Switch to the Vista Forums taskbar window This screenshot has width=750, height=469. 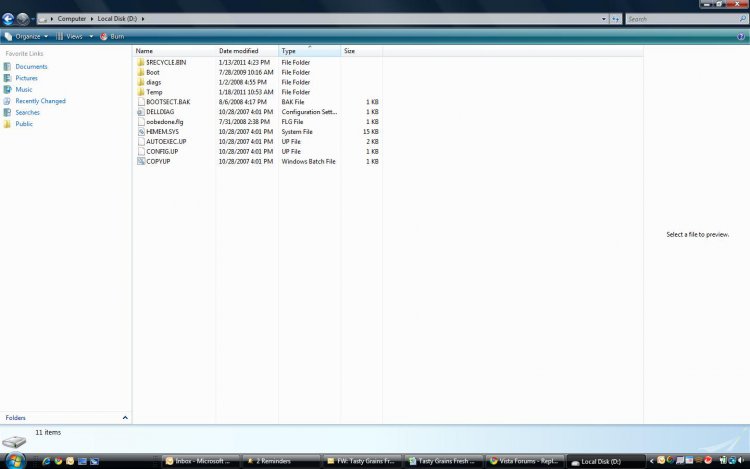coord(524,461)
